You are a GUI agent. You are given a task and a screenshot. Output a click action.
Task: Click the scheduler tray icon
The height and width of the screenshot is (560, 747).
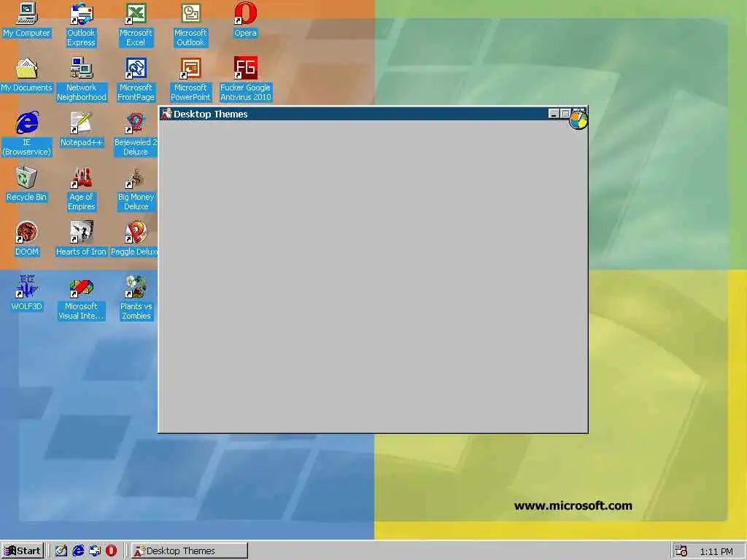[x=681, y=551]
